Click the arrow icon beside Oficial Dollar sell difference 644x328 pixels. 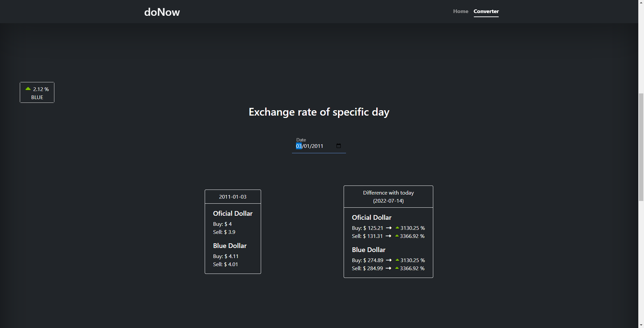click(x=389, y=236)
